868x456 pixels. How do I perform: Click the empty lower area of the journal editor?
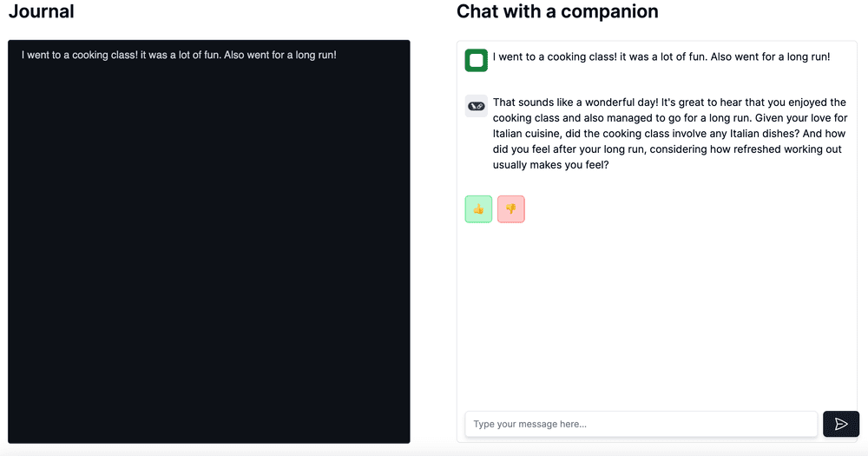[208, 277]
